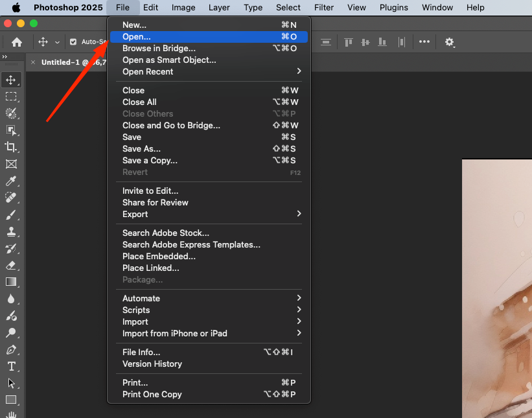Close the Untitled-1 document tab

(x=33, y=62)
